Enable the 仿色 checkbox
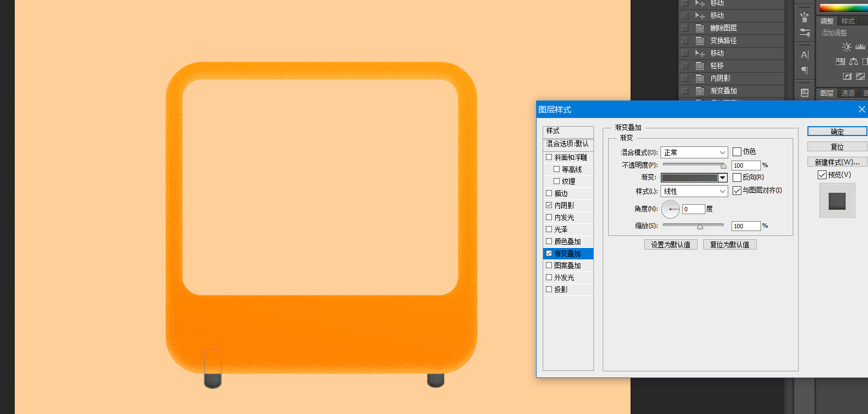Image resolution: width=868 pixels, height=414 pixels. (x=737, y=152)
